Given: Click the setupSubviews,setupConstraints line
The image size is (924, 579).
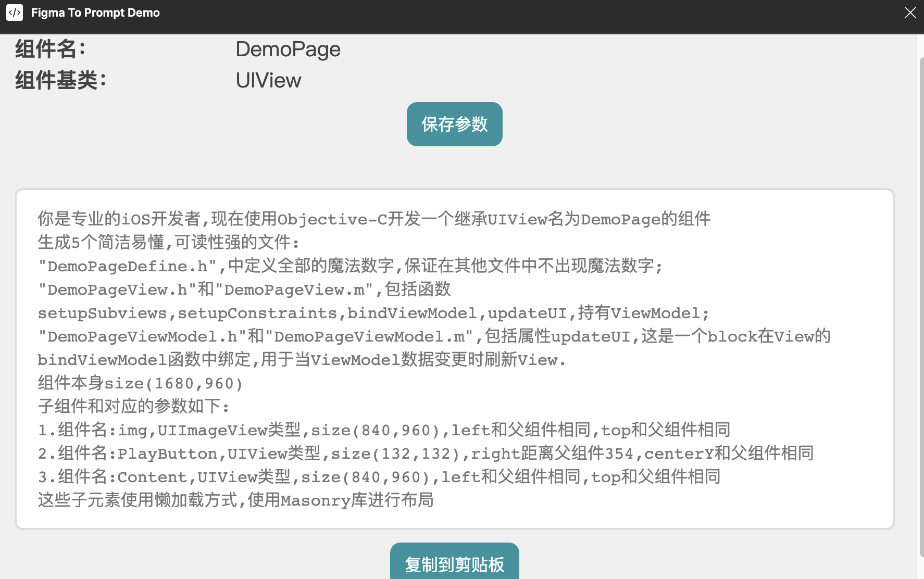Looking at the screenshot, I should pyautogui.click(x=373, y=313).
